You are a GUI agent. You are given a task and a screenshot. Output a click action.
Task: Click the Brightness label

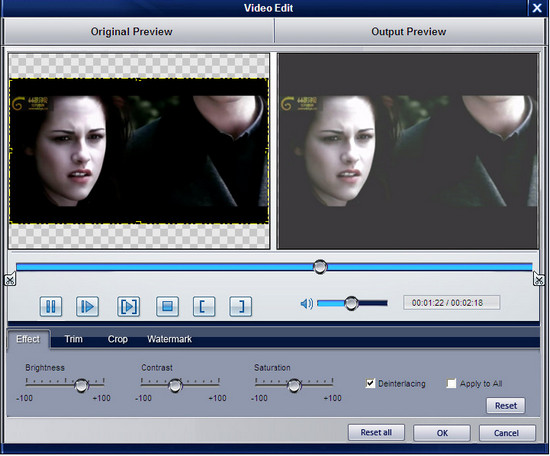(45, 368)
